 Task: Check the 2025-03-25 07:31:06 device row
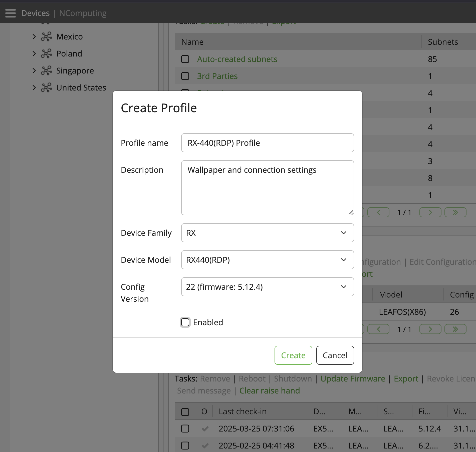point(185,429)
